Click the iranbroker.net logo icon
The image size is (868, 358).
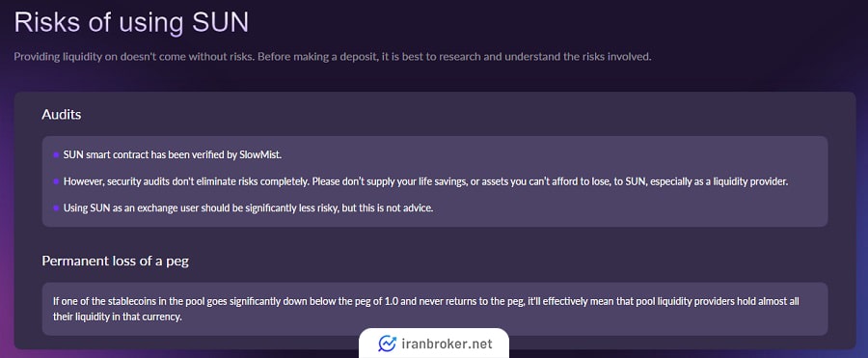[x=387, y=344]
